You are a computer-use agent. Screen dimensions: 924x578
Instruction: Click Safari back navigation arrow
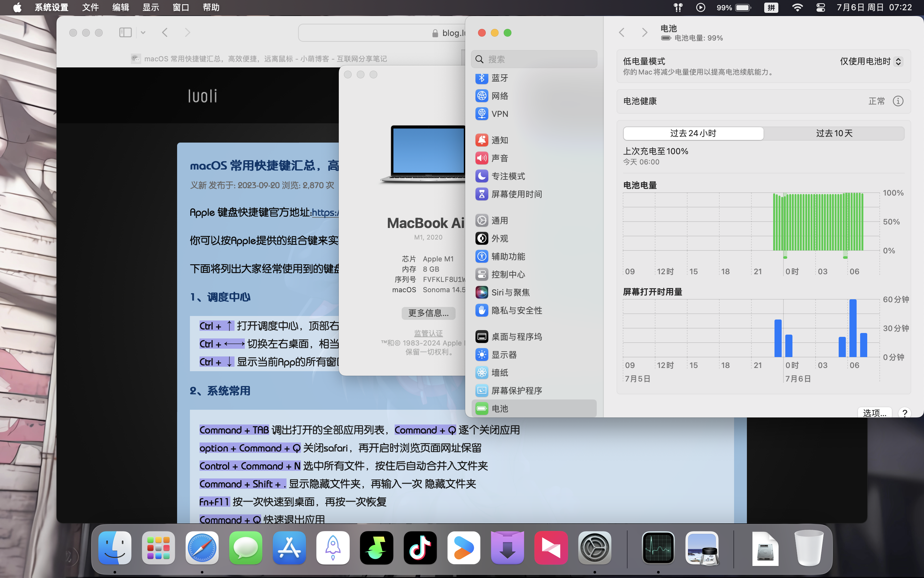(x=165, y=32)
